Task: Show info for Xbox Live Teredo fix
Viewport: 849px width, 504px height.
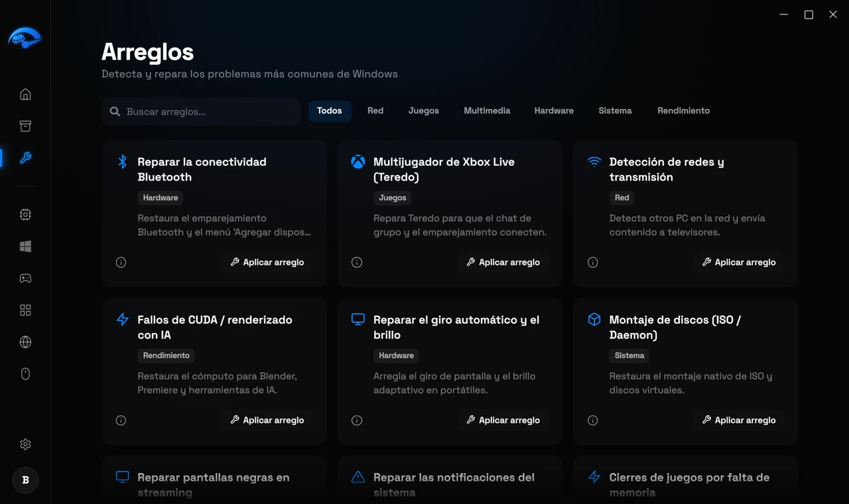Action: pyautogui.click(x=357, y=263)
